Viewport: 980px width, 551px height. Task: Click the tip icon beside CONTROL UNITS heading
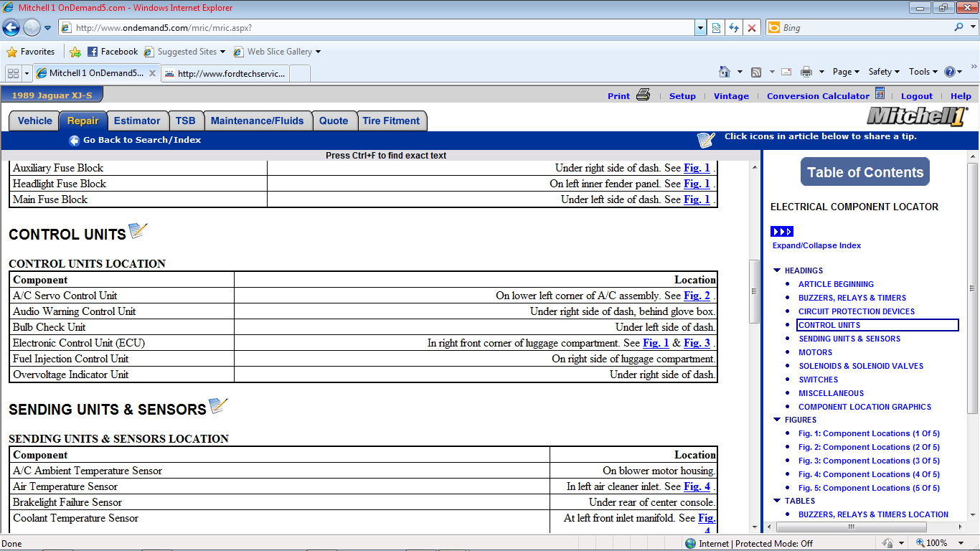pyautogui.click(x=138, y=231)
